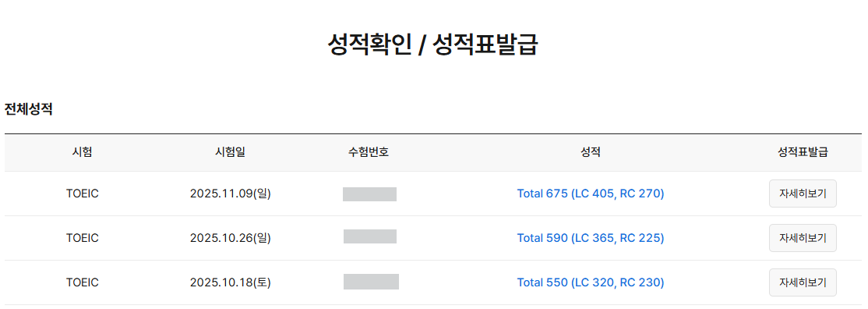
Task: Click the 성적표발급 column header
Action: tap(802, 153)
